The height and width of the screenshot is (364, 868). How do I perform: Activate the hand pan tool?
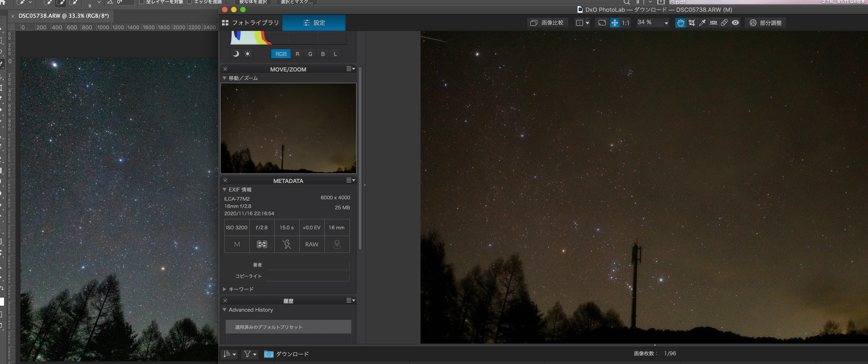tap(680, 23)
